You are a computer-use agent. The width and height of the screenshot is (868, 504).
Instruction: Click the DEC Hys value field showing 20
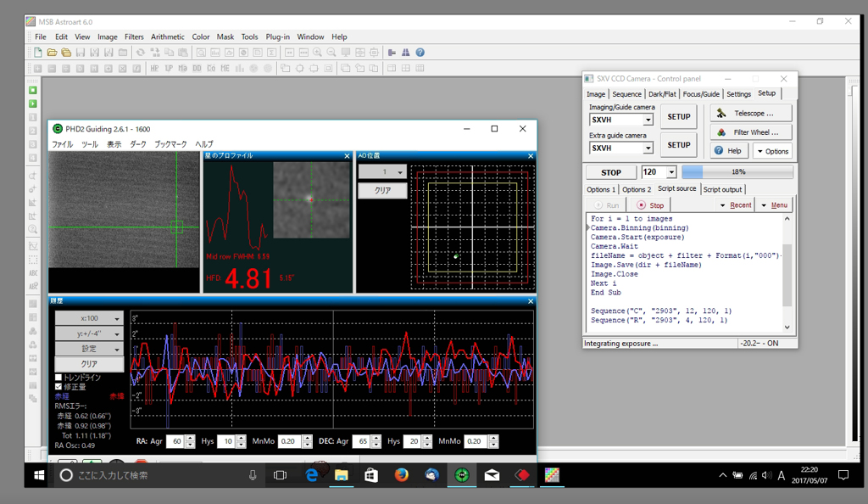pyautogui.click(x=413, y=441)
